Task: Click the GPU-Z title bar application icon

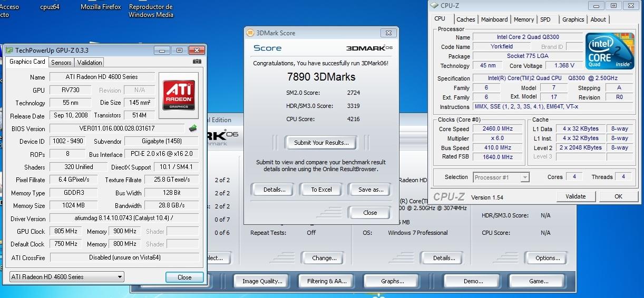Action: [x=9, y=50]
